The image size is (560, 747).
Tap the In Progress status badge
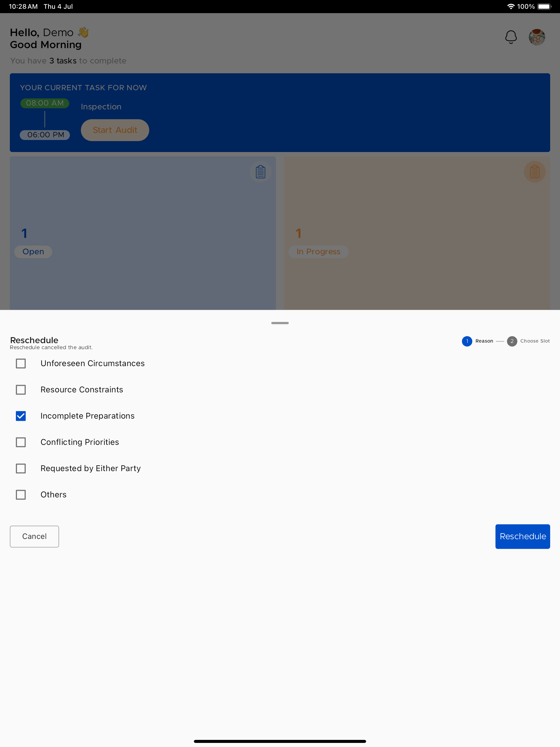[x=319, y=252]
